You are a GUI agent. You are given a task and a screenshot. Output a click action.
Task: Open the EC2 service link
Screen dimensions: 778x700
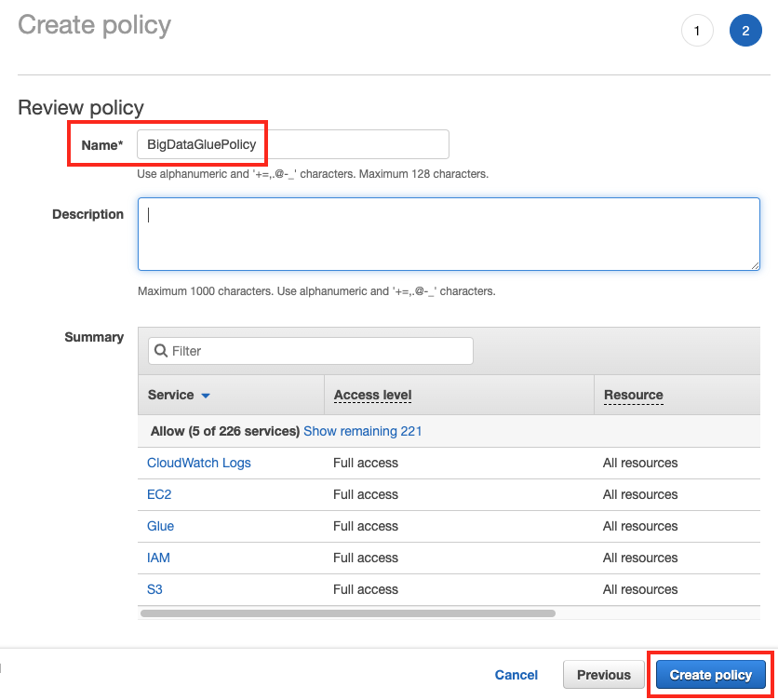click(x=159, y=494)
